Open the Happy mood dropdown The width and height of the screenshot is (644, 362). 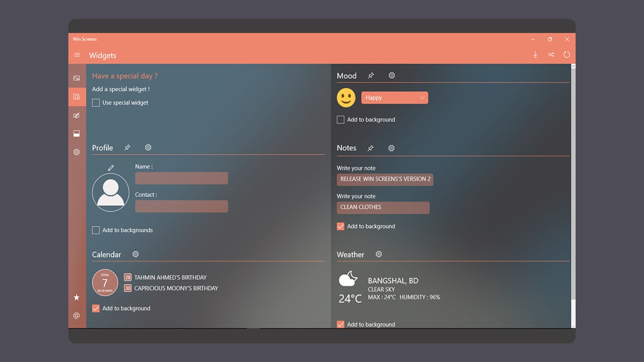395,98
